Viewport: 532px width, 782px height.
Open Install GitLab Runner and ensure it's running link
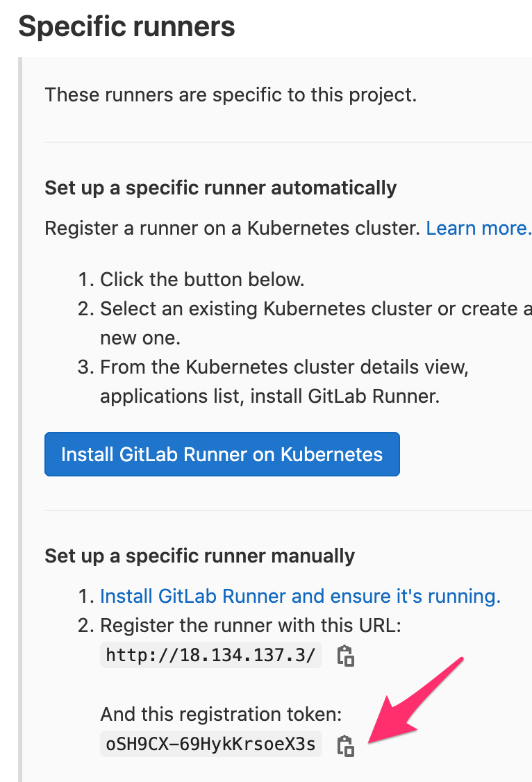click(300, 597)
